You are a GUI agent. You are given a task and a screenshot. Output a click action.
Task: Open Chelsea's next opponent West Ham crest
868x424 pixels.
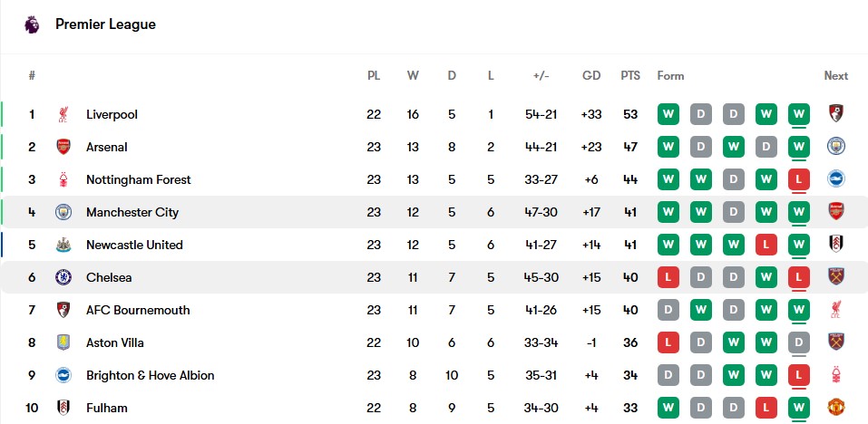click(836, 276)
